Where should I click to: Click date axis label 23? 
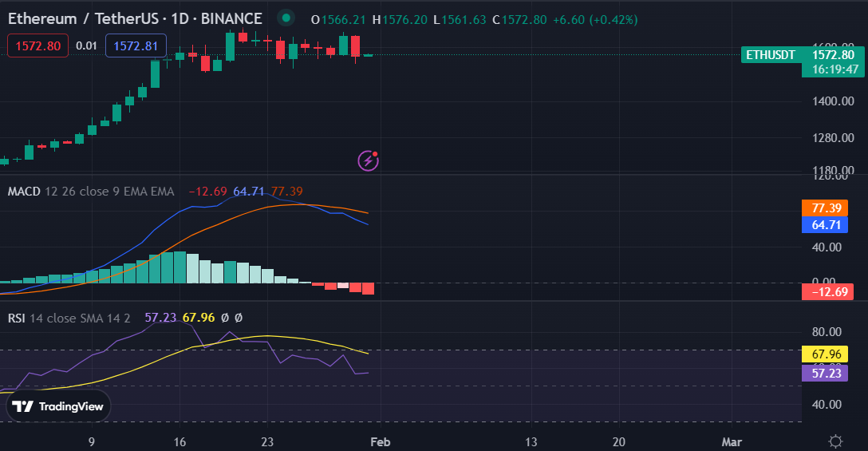[x=267, y=442]
